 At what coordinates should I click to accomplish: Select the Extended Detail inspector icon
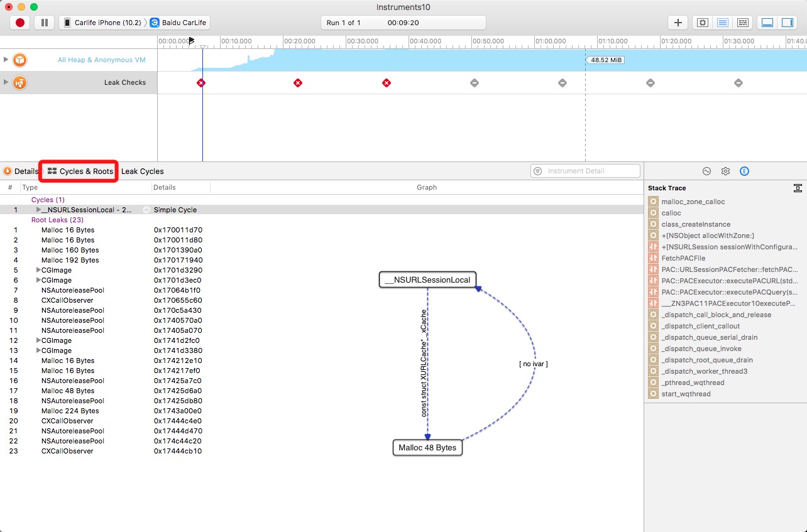(x=744, y=171)
